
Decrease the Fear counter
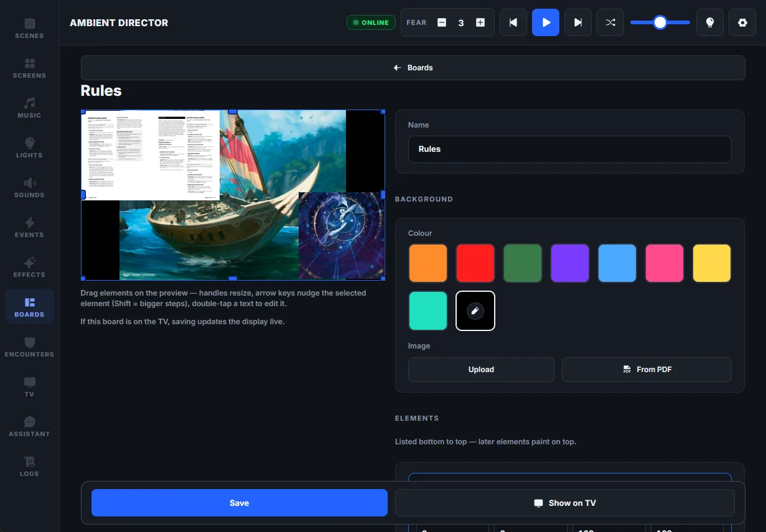click(x=442, y=22)
